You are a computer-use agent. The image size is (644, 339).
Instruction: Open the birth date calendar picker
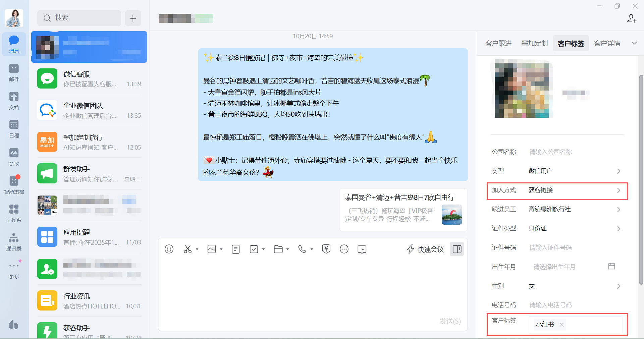(x=612, y=266)
